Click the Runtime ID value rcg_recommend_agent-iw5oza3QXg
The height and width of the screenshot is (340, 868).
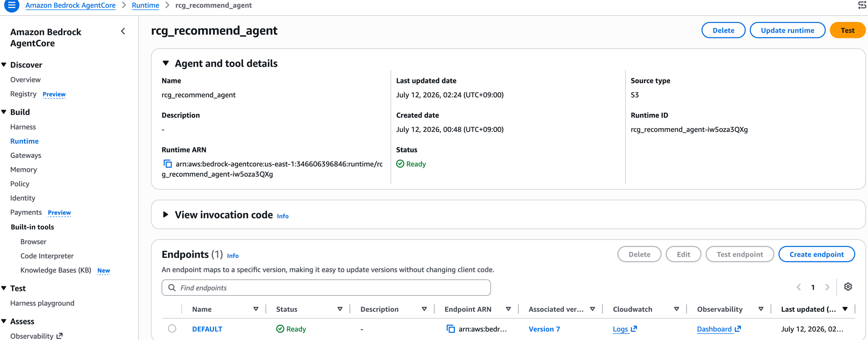689,129
